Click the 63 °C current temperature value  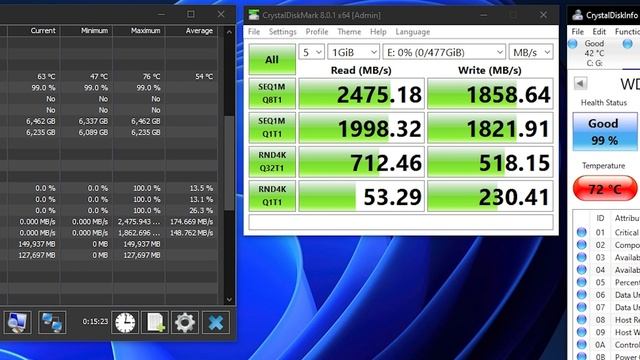pos(46,76)
